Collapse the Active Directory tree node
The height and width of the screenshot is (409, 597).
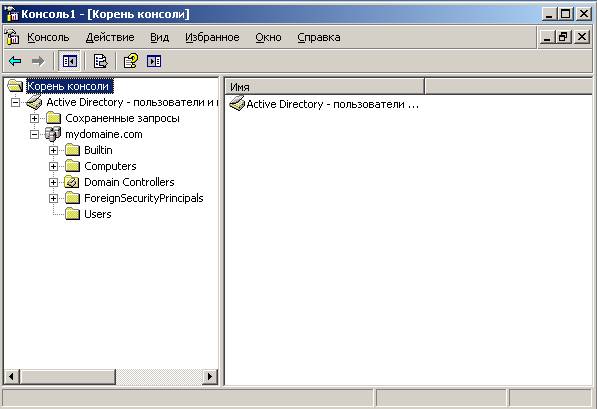pos(15,102)
